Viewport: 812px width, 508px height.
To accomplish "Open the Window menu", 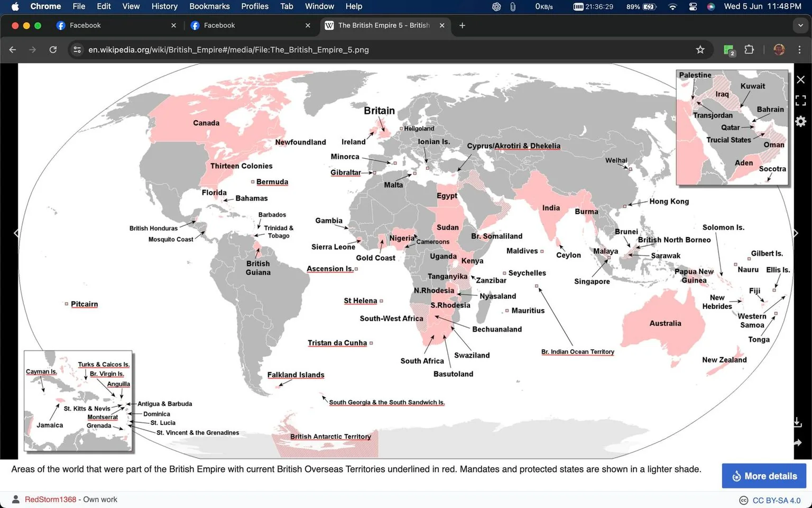I will tap(319, 6).
